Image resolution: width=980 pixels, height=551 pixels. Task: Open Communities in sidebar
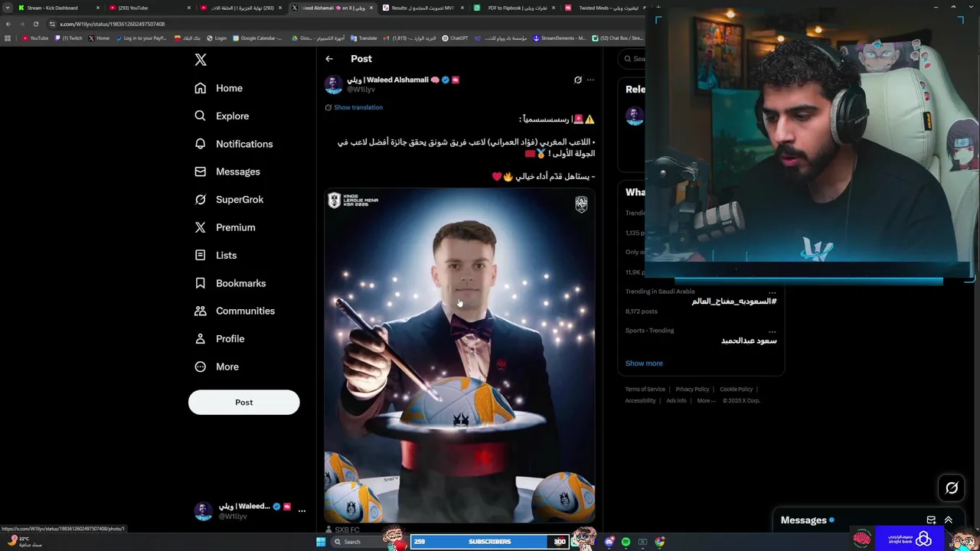pyautogui.click(x=235, y=311)
